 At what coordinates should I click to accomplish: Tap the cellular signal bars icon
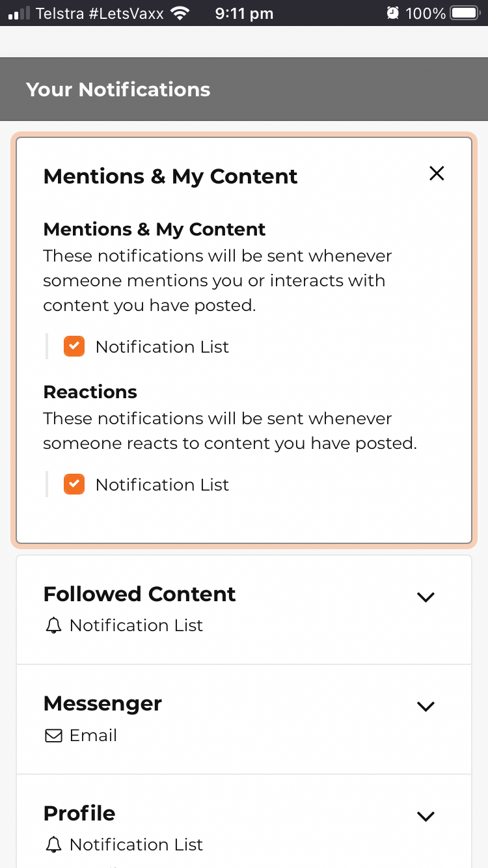[x=19, y=13]
